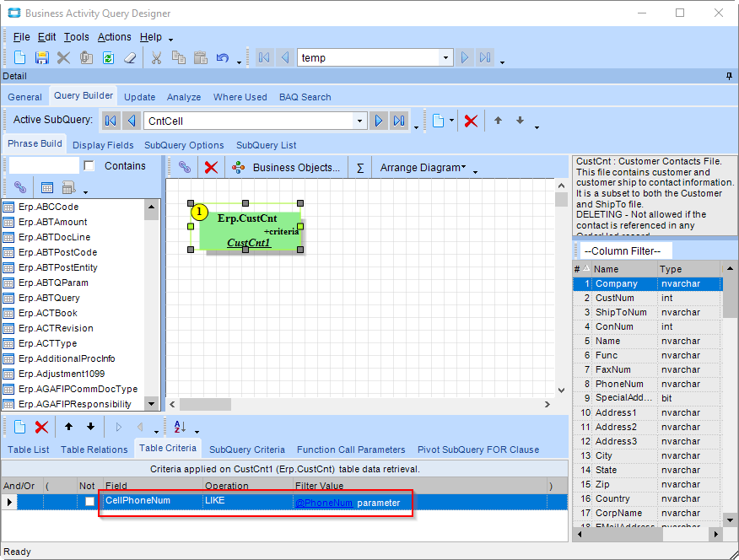Click the Undo arrow icon
Screen dimensions: 739x560
(223, 58)
